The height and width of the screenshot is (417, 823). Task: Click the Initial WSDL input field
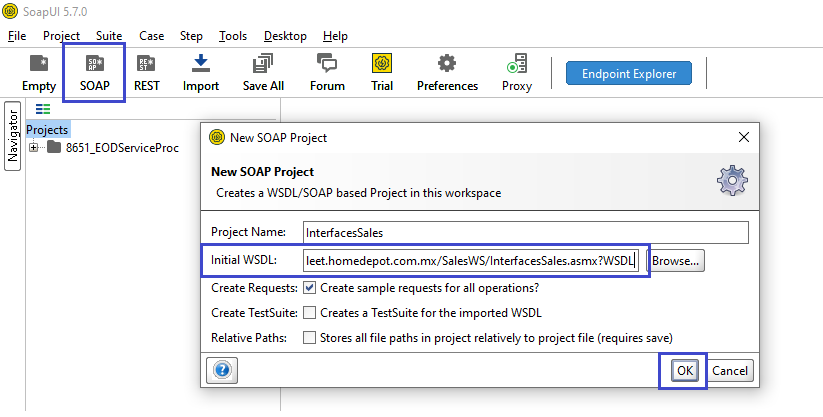[471, 260]
